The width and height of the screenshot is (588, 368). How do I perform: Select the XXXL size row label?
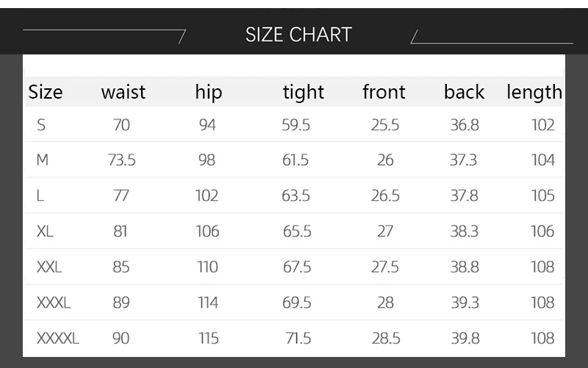tap(54, 302)
